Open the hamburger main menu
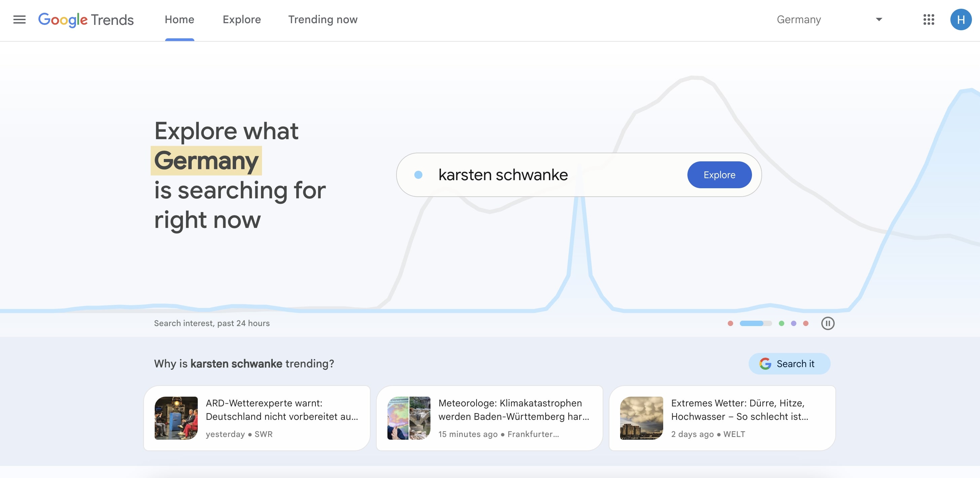This screenshot has width=980, height=478. [x=20, y=19]
